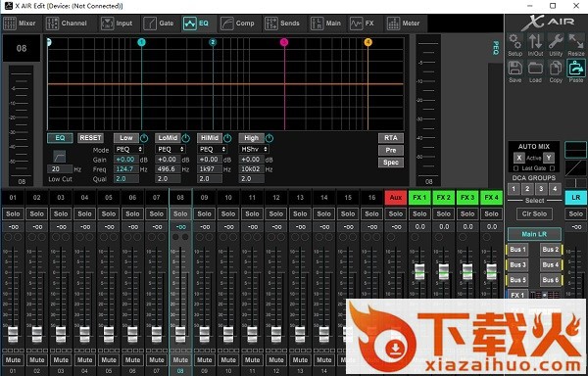
Task: Toggle the Low band power icon
Action: (x=144, y=139)
